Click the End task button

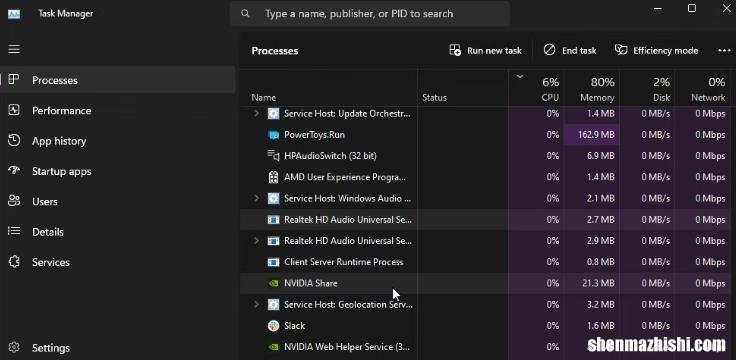(x=570, y=51)
